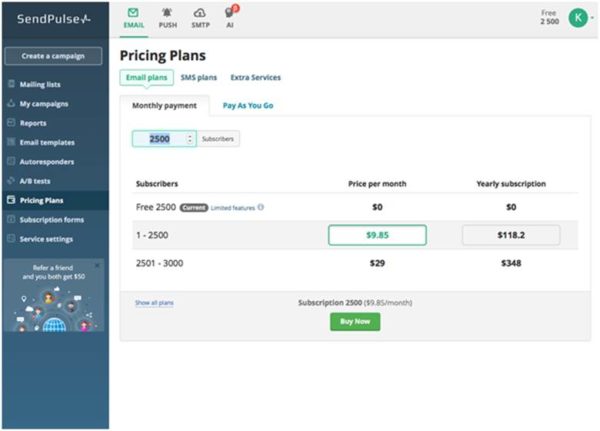The height and width of the screenshot is (431, 600).
Task: Select the Email plans tab
Action: (147, 77)
